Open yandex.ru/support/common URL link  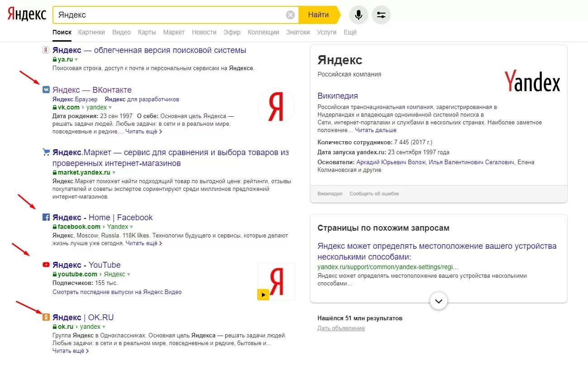click(388, 267)
